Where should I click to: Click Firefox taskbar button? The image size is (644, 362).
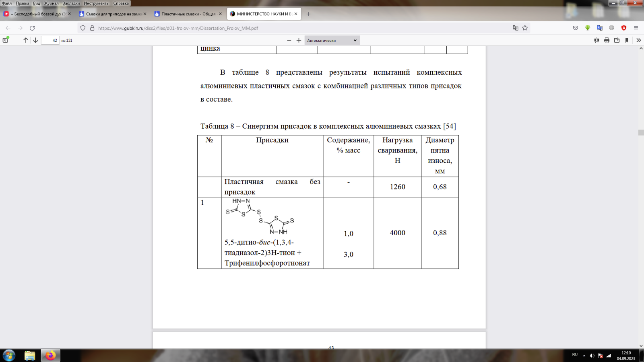point(50,356)
